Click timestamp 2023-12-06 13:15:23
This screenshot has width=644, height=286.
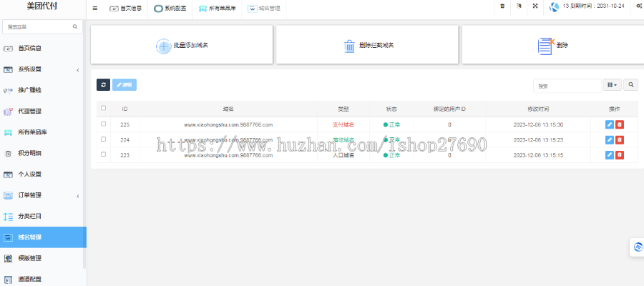click(x=538, y=140)
